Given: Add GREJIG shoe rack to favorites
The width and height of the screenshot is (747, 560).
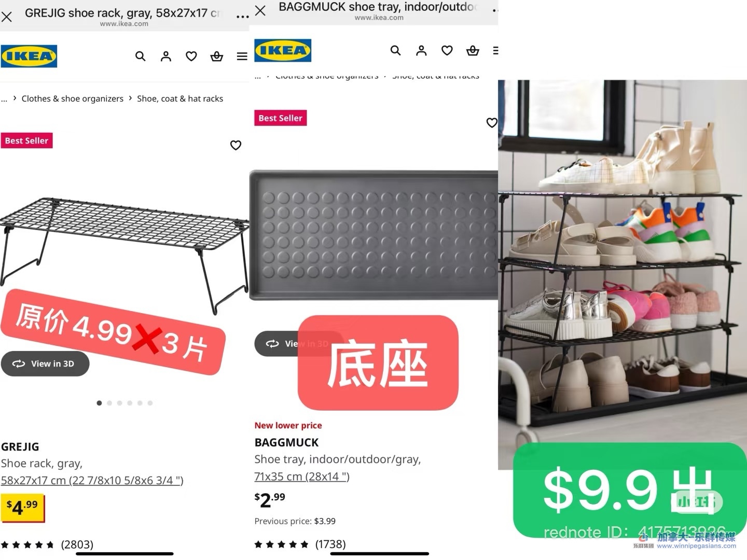Looking at the screenshot, I should (236, 145).
